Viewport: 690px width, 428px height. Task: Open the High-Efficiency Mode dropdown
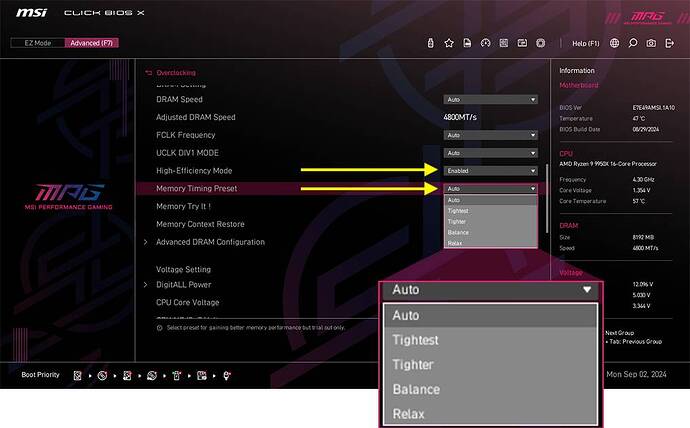pos(491,171)
